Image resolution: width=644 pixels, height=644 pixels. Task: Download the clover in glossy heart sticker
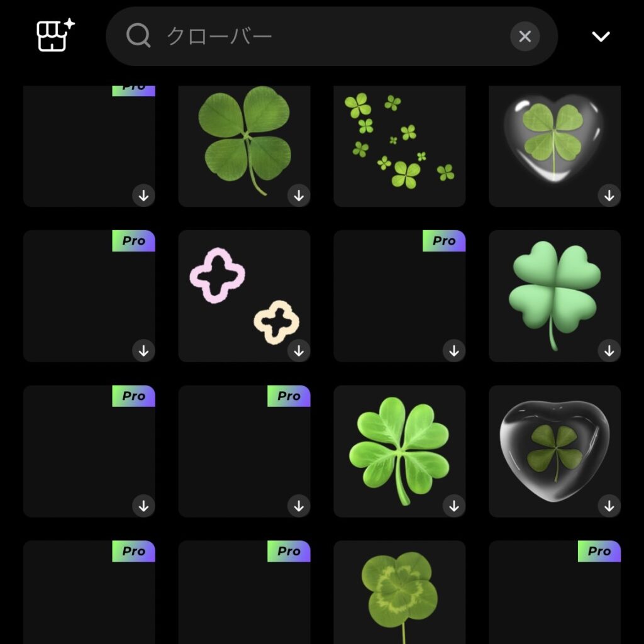609,196
